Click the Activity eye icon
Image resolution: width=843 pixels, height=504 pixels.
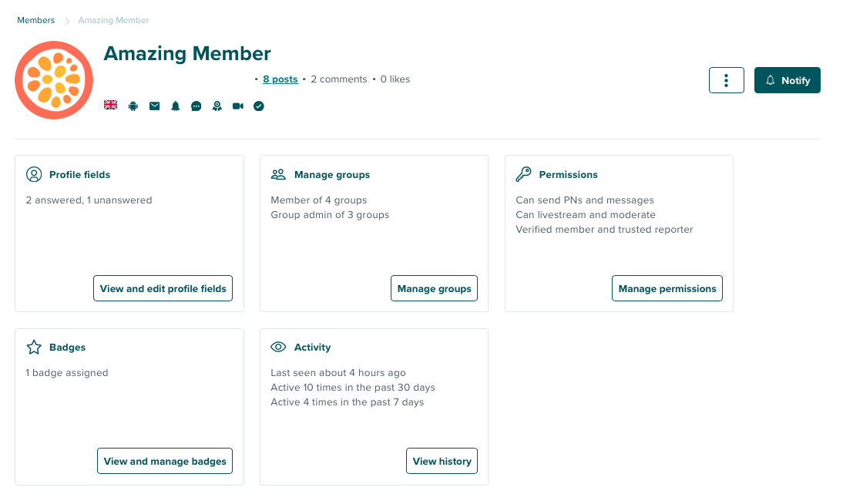click(x=278, y=347)
